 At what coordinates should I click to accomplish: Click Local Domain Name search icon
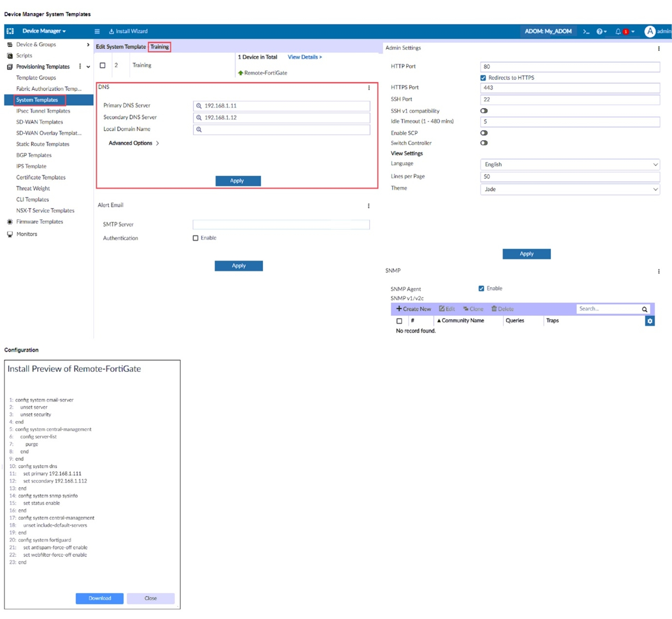[x=199, y=129]
